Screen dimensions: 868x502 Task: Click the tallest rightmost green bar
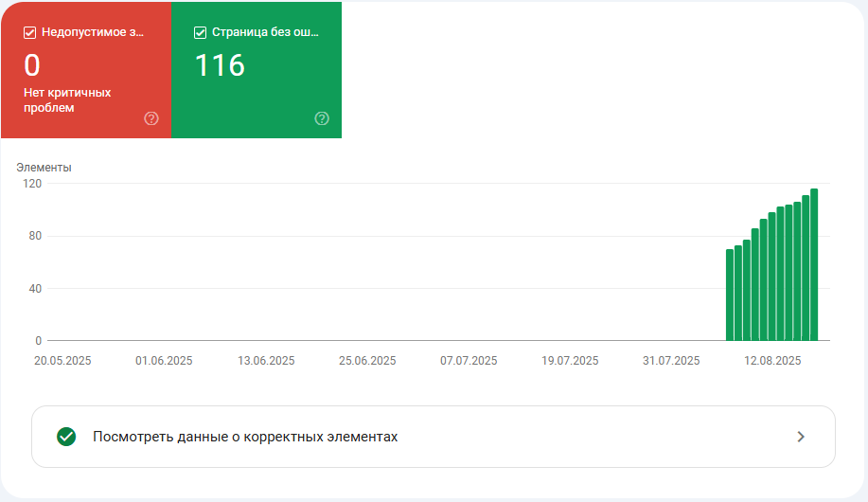tap(814, 264)
